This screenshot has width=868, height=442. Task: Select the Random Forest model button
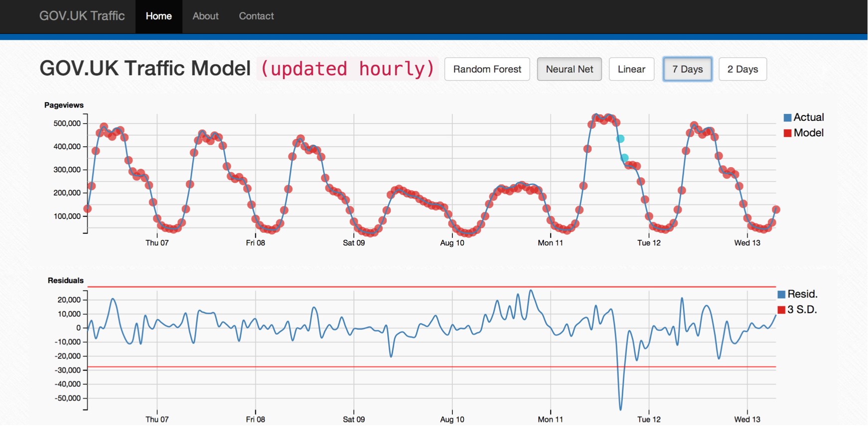(487, 69)
